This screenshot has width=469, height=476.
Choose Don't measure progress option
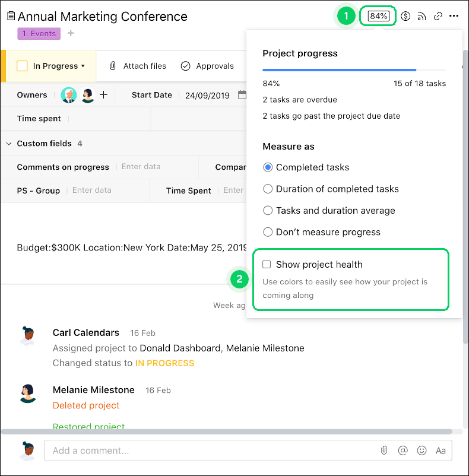[268, 232]
